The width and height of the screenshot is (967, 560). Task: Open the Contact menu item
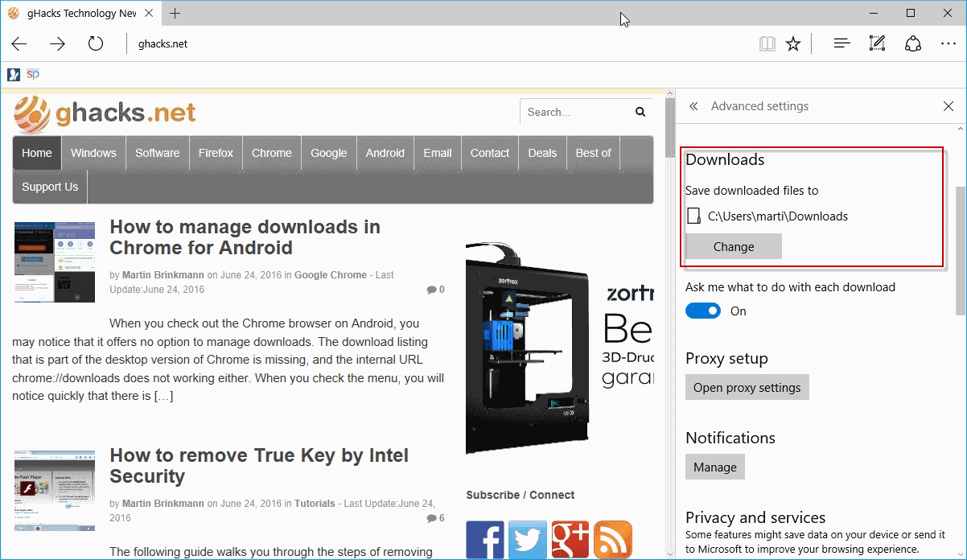click(x=490, y=153)
